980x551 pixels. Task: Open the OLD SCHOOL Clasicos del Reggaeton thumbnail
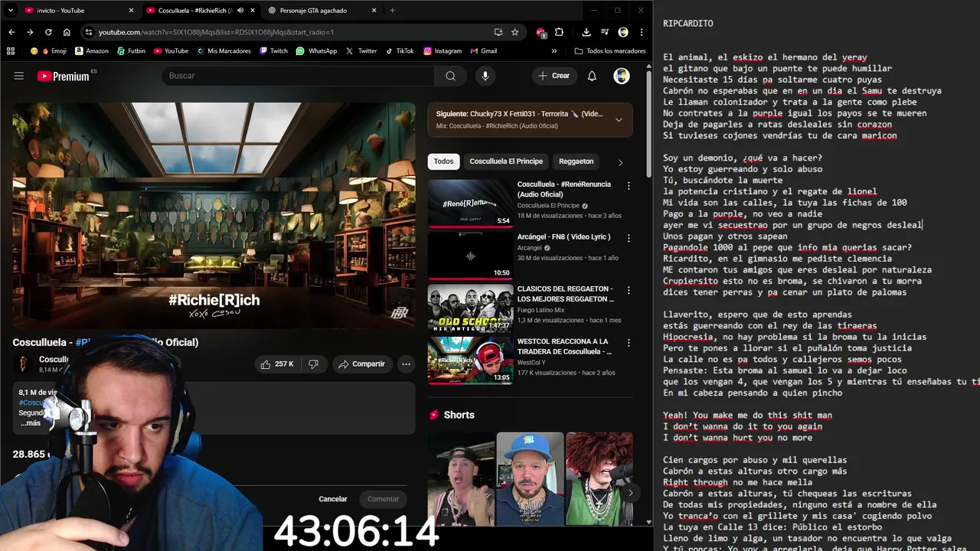(470, 308)
